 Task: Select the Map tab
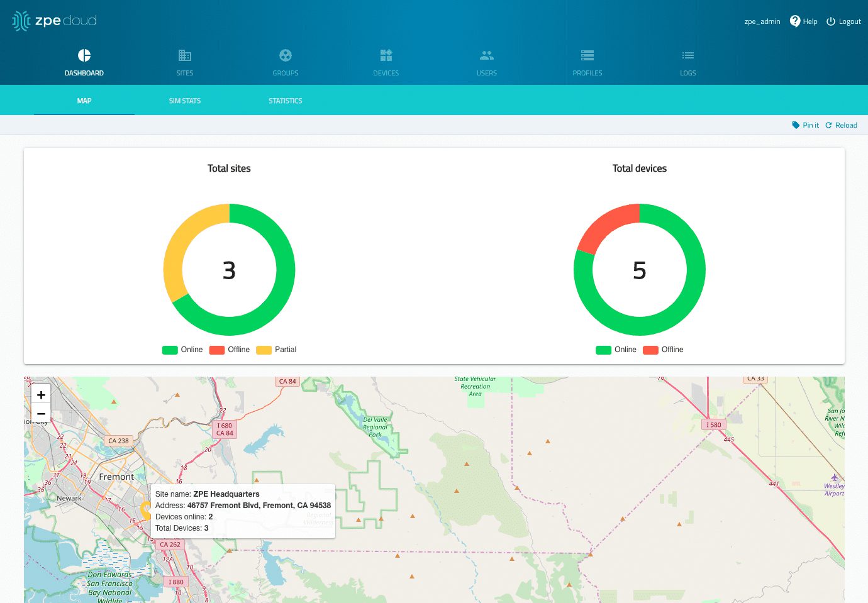coord(84,101)
